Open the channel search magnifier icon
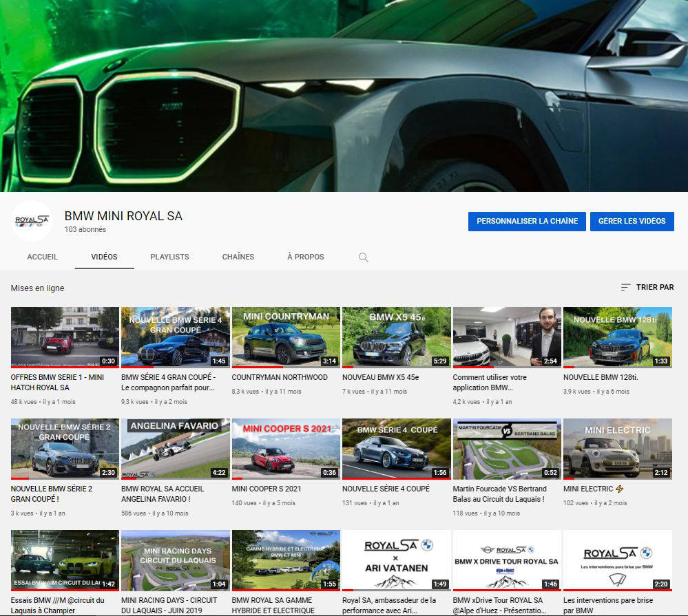 point(364,257)
